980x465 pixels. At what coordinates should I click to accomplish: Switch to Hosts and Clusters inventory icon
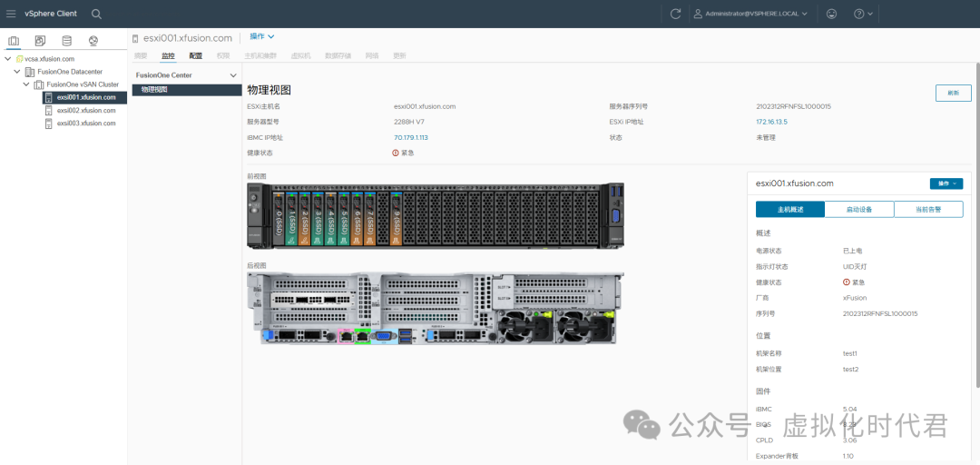click(x=13, y=41)
